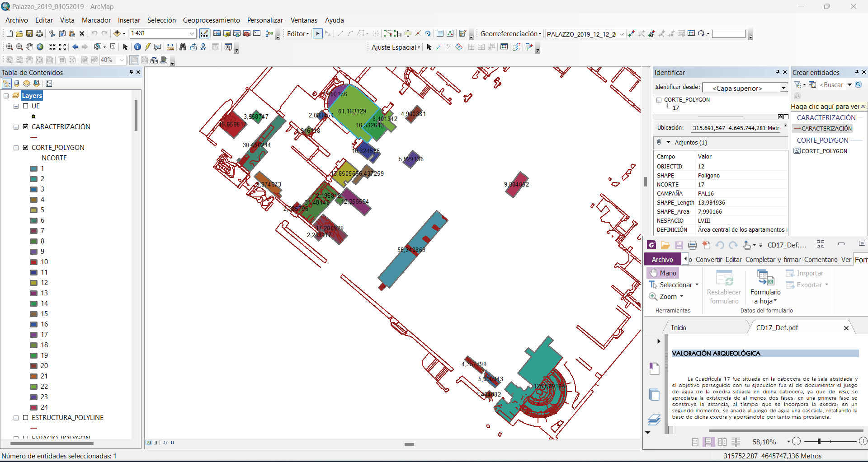Zoom to full extent globe icon

(40, 47)
